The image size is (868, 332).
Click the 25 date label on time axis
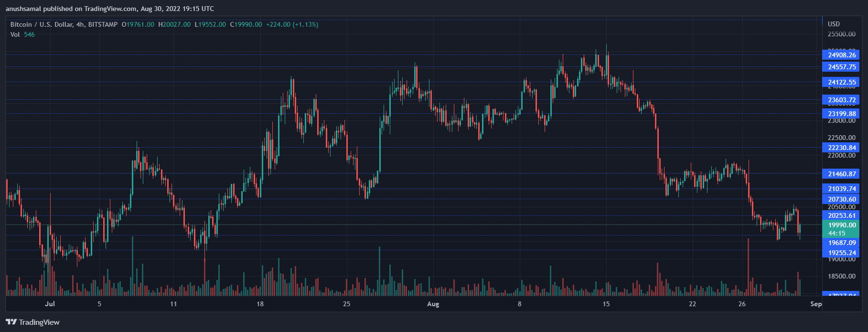(346, 304)
